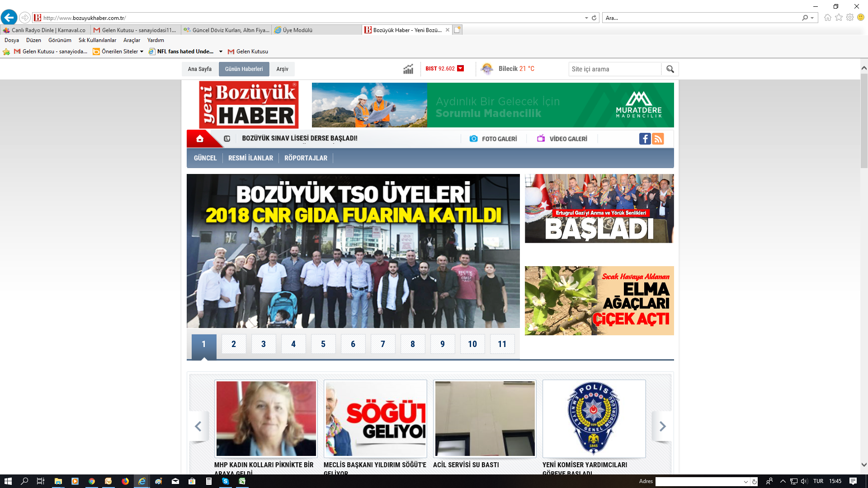Open the VİDEO GALERİ link
This screenshot has height=488, width=868.
pyautogui.click(x=562, y=139)
